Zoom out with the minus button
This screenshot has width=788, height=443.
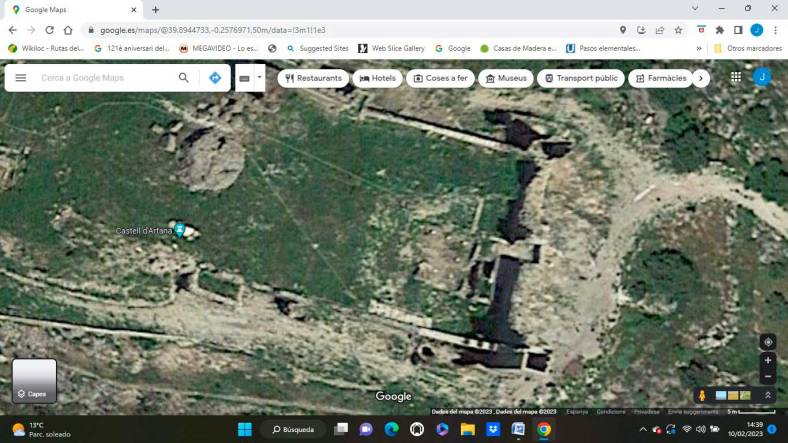[767, 377]
